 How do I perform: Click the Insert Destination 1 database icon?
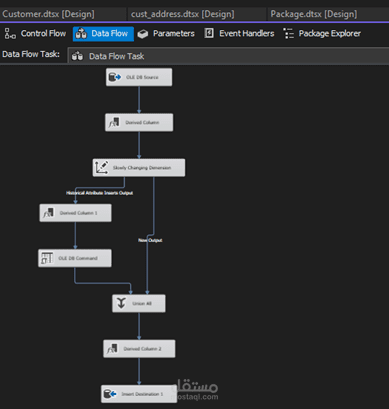[110, 394]
